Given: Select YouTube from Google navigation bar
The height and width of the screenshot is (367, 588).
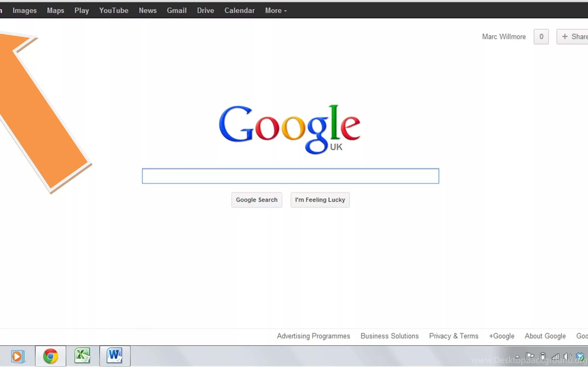Looking at the screenshot, I should (x=113, y=10).
